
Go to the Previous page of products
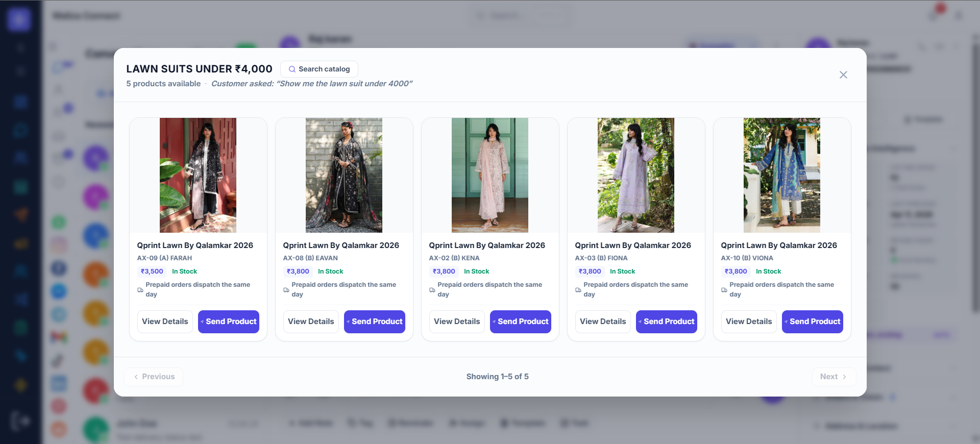[154, 377]
